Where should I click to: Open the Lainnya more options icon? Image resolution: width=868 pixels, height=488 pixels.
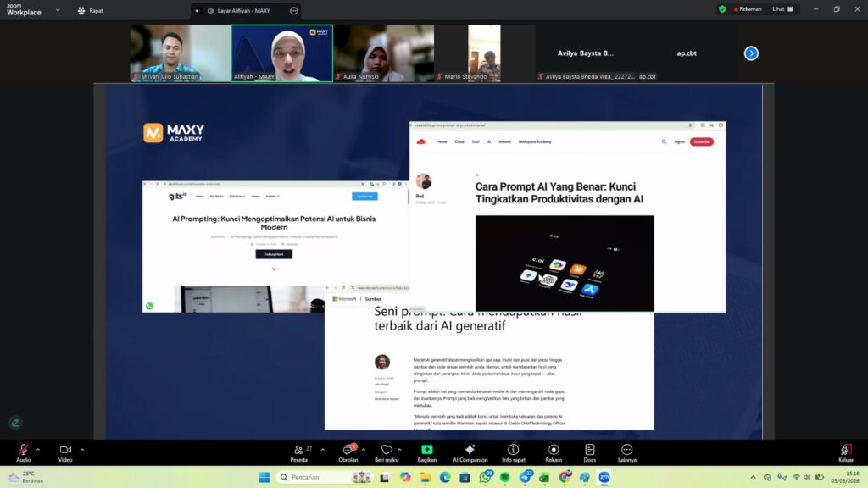pyautogui.click(x=626, y=452)
